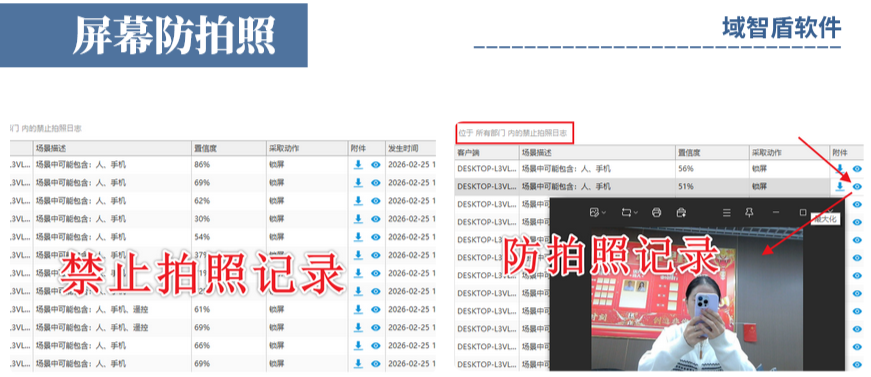This screenshot has height=377, width=871.
Task: Click the copy-to-clipboard icon in photo viewer
Action: click(x=681, y=212)
